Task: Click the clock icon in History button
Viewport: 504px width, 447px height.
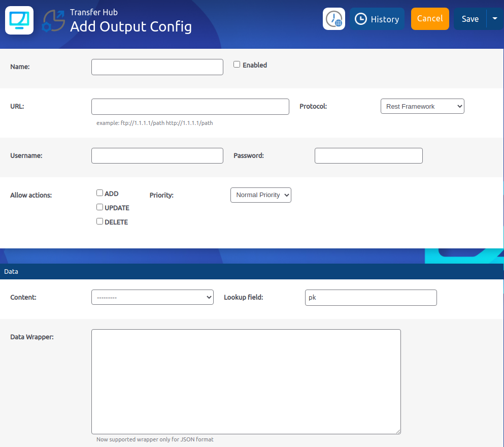Action: coord(360,19)
